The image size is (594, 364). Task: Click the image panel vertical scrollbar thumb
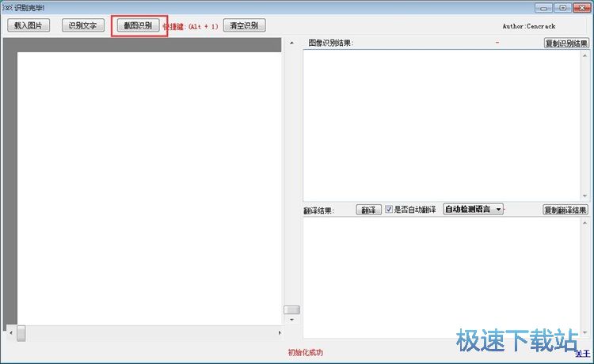(291, 310)
